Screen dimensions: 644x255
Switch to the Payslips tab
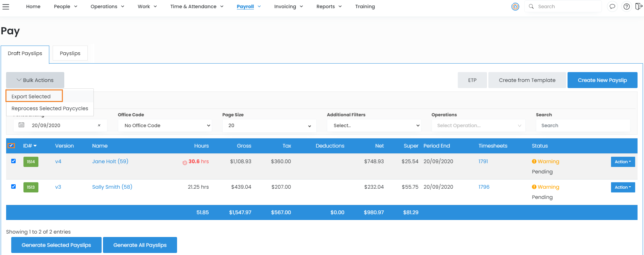click(x=70, y=53)
